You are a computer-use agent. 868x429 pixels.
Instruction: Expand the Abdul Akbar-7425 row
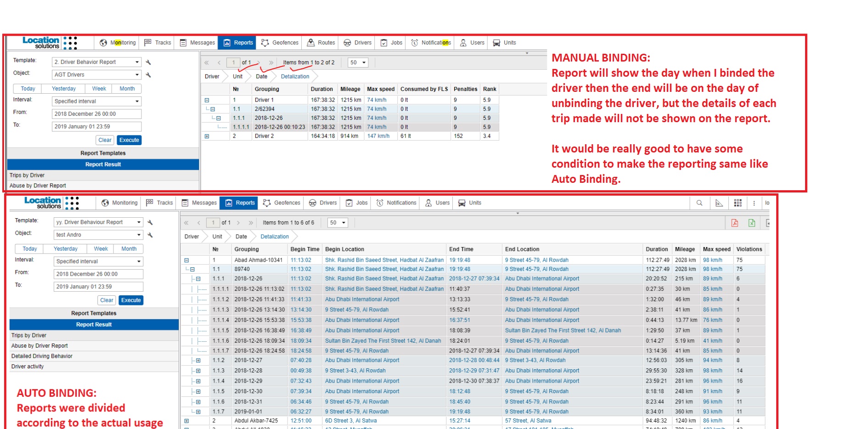coord(186,421)
